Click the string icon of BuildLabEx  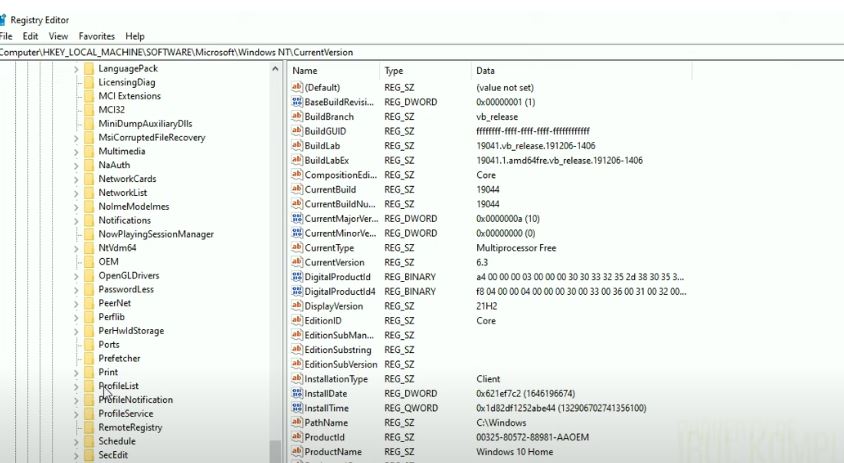click(x=297, y=160)
